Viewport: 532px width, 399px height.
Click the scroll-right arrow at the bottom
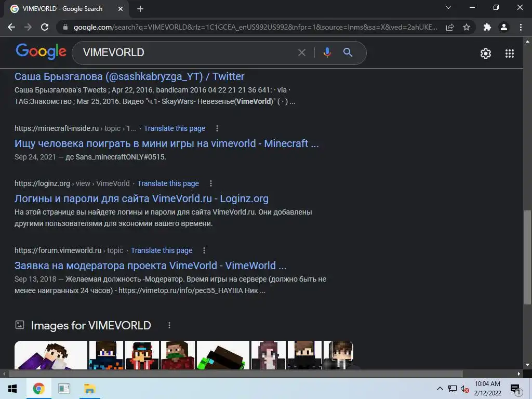click(x=519, y=374)
